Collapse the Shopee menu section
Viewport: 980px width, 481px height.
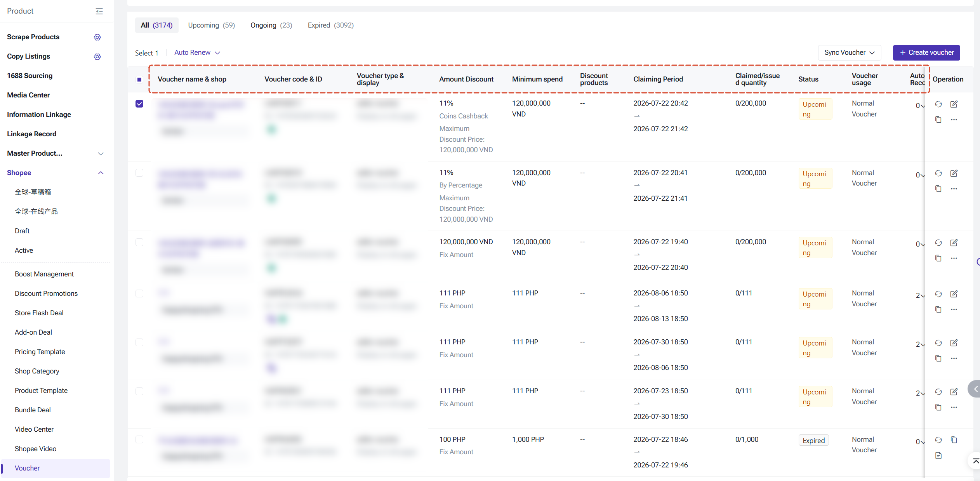[101, 173]
